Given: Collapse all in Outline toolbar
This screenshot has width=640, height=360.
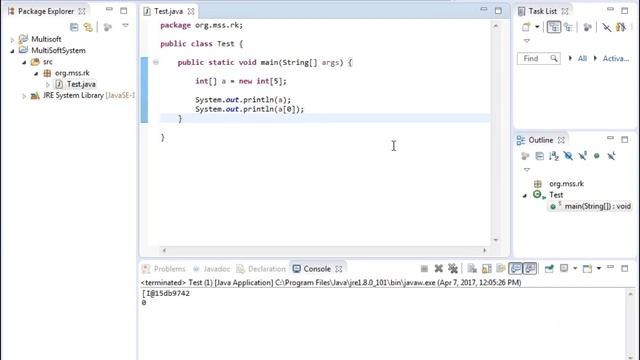Looking at the screenshot, I should [540, 156].
